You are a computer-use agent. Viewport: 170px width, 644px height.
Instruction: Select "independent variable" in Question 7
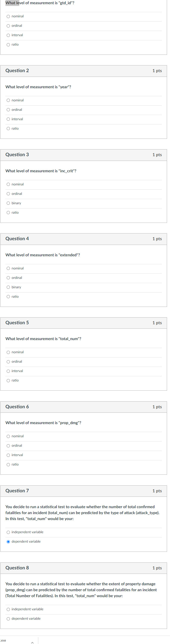click(x=8, y=532)
